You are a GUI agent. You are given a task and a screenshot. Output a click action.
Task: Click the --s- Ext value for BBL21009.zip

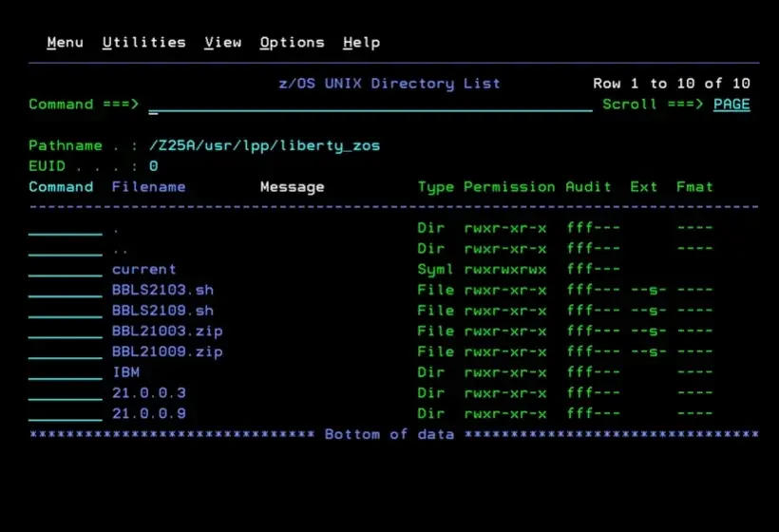pos(648,352)
